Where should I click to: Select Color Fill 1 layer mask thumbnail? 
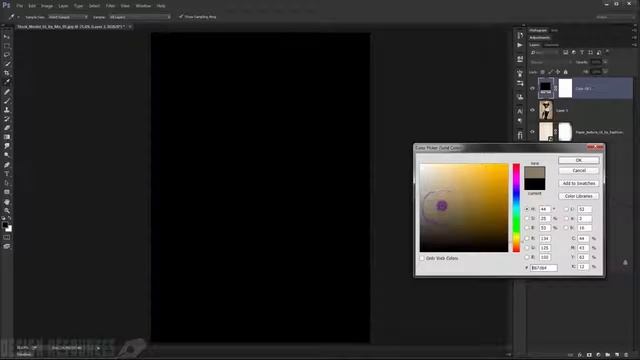[x=565, y=89]
